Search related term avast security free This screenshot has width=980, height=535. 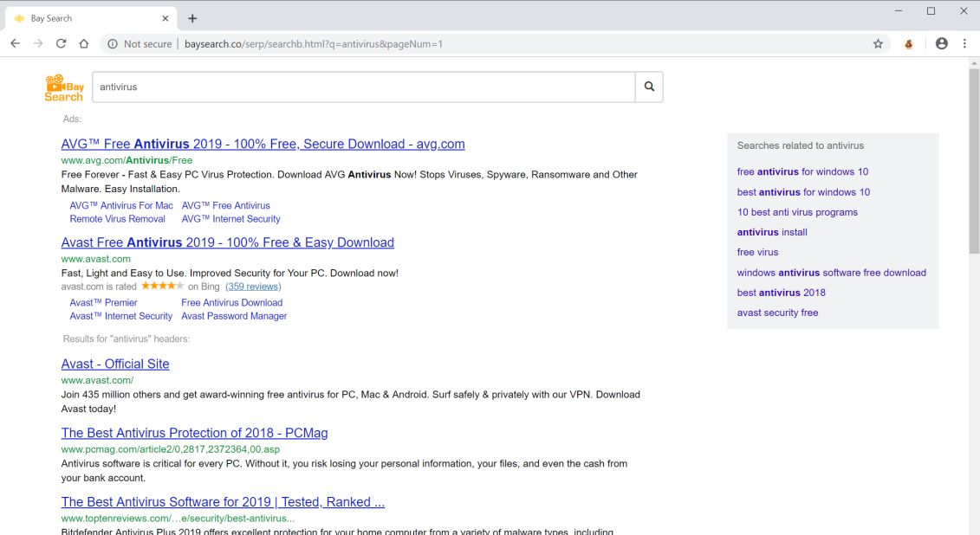tap(777, 313)
